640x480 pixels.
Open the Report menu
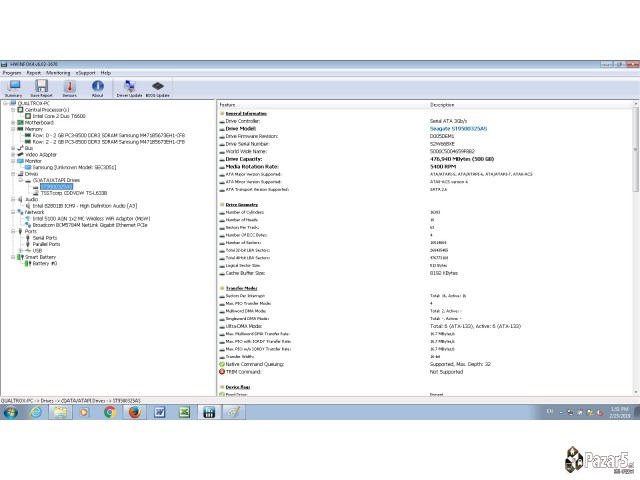tap(34, 73)
